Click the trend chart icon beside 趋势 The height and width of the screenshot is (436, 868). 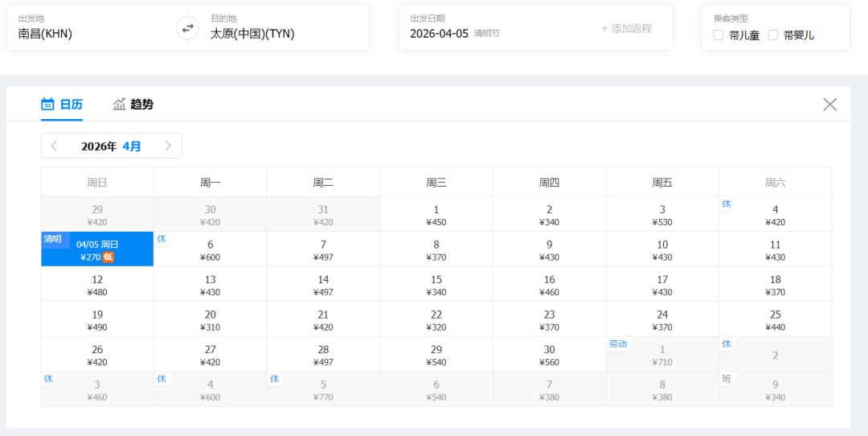coord(120,104)
